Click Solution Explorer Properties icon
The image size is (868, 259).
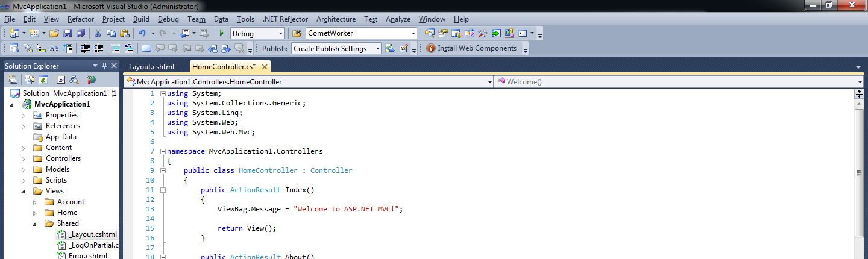12,80
